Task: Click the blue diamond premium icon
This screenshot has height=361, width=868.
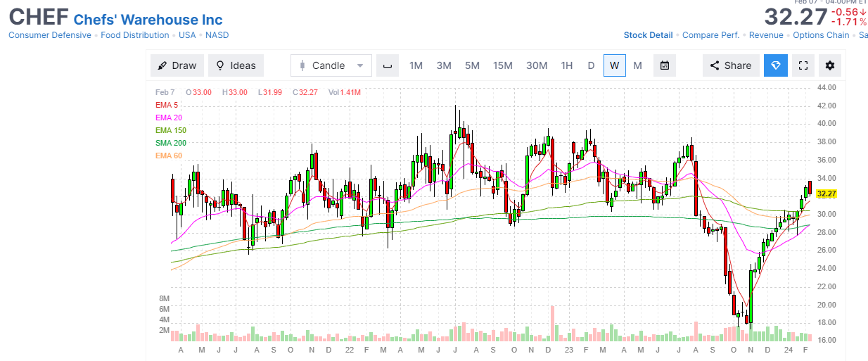Action: (776, 65)
